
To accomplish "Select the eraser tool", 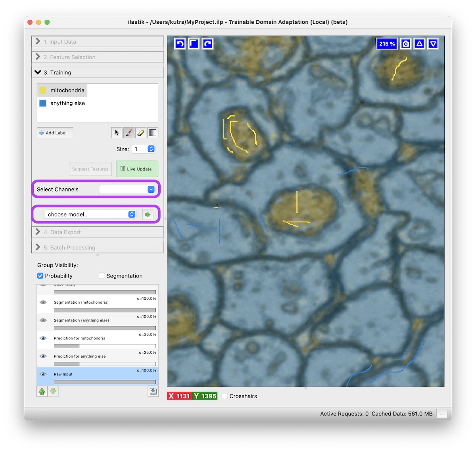I will pyautogui.click(x=141, y=133).
